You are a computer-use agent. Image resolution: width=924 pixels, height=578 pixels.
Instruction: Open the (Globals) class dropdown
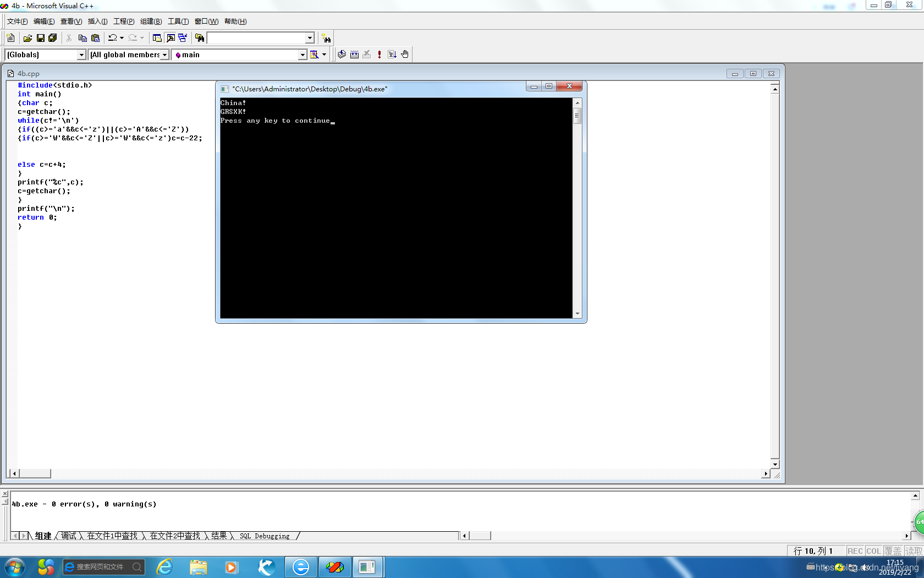pyautogui.click(x=81, y=54)
